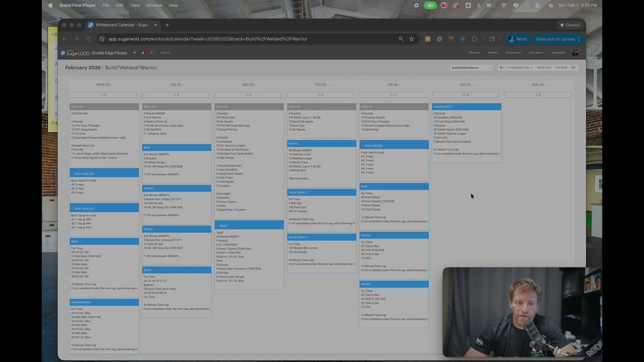Open the Performance menu
This screenshot has width=644, height=362.
click(514, 52)
